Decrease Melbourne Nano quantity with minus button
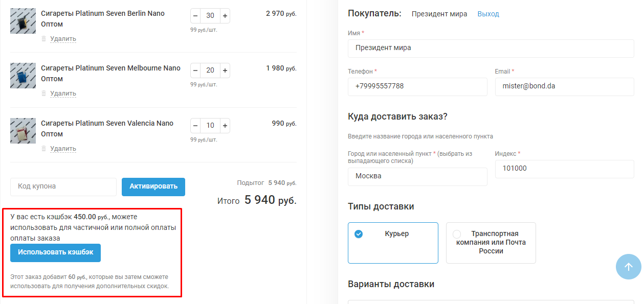This screenshot has width=644, height=304. tap(195, 71)
